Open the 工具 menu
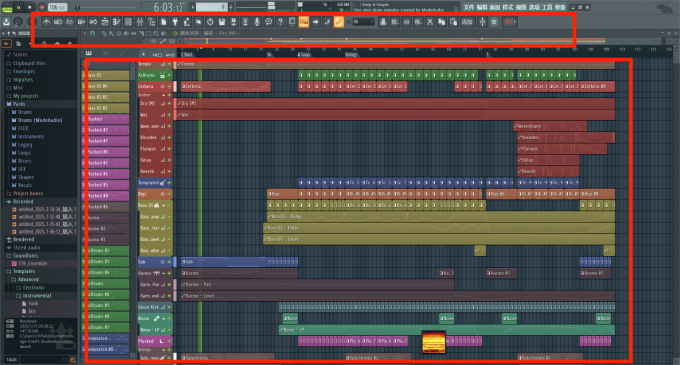The width and height of the screenshot is (680, 365). (x=547, y=7)
